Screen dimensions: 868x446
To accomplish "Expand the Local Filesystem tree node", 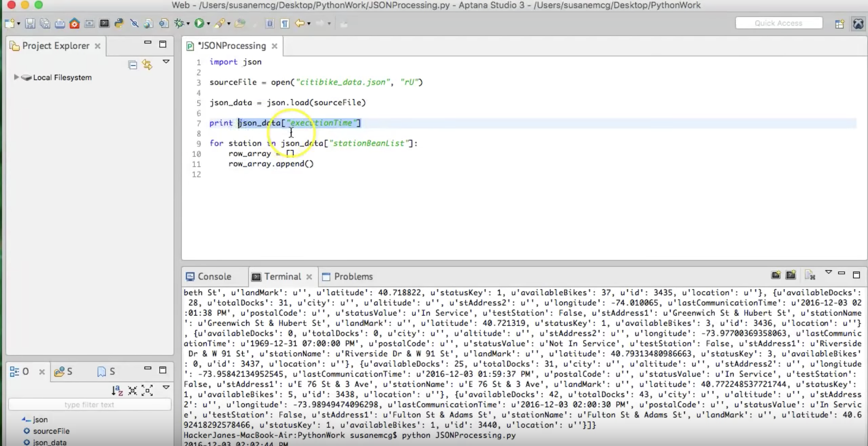I will [16, 77].
